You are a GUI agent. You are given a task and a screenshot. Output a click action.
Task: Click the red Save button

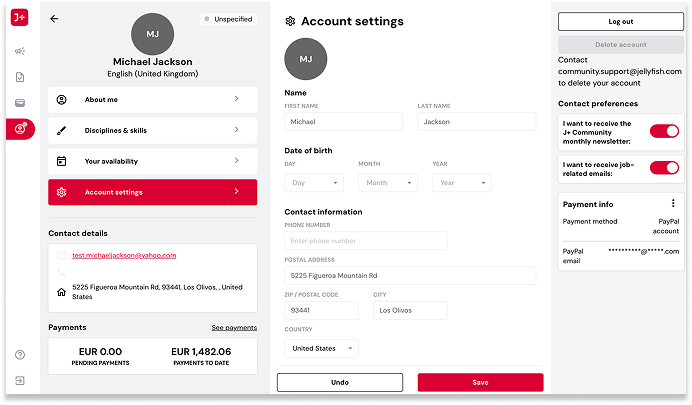point(481,382)
